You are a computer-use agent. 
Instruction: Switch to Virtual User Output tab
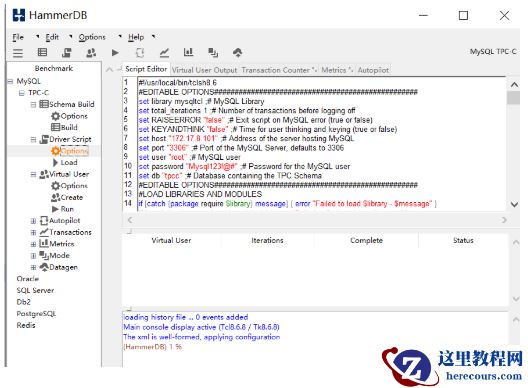click(205, 70)
